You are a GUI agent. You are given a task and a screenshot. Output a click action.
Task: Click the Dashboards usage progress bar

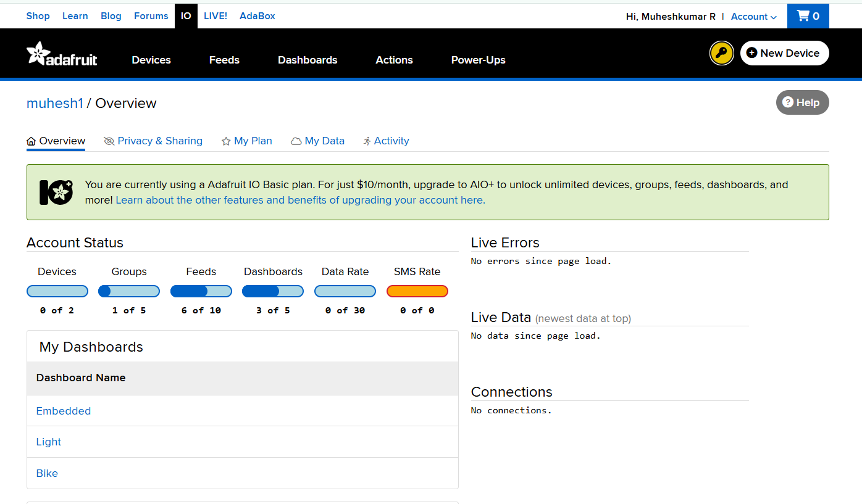[x=273, y=291]
